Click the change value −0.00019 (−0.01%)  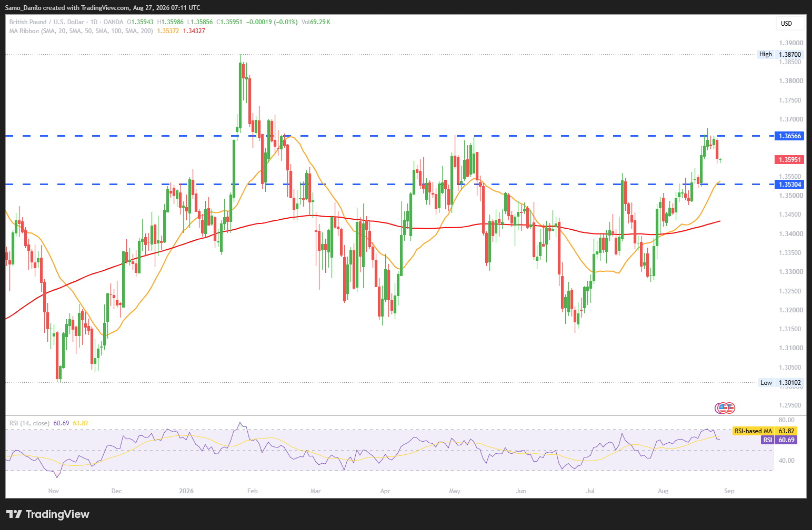point(272,22)
